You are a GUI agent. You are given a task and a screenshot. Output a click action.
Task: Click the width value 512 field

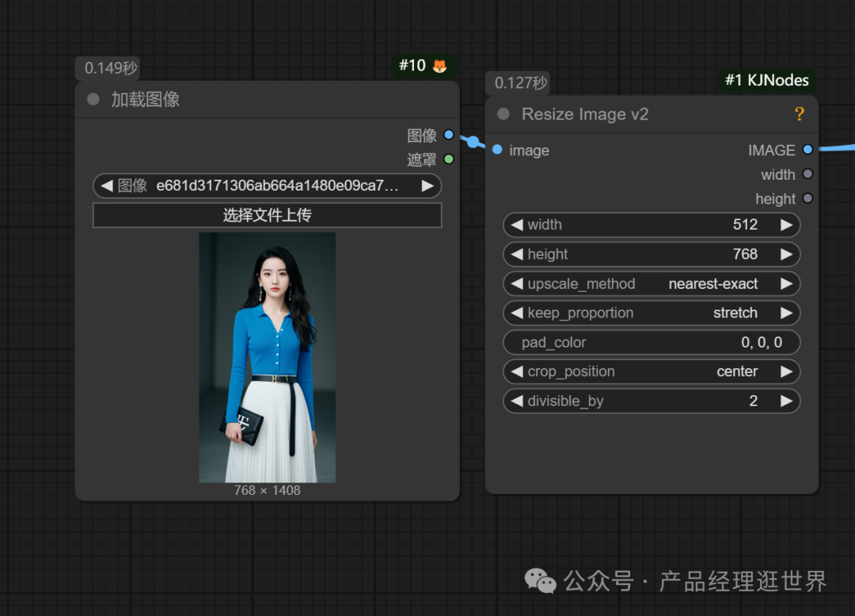point(652,225)
